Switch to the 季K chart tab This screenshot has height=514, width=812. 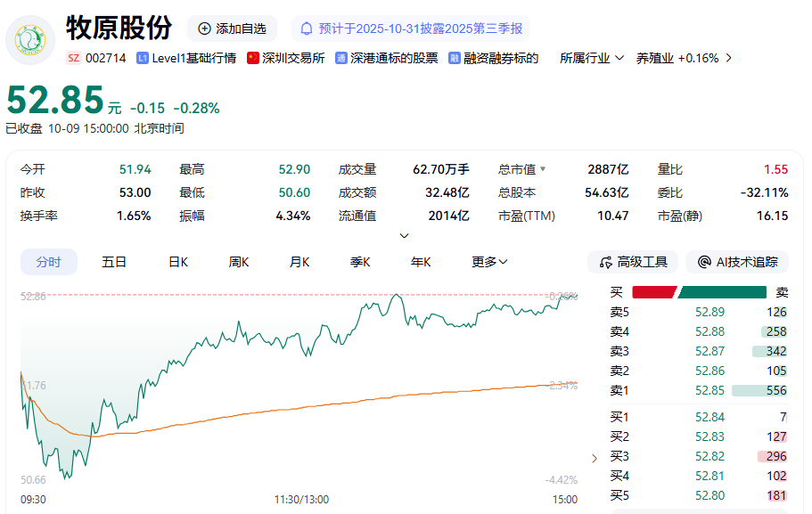(x=360, y=262)
